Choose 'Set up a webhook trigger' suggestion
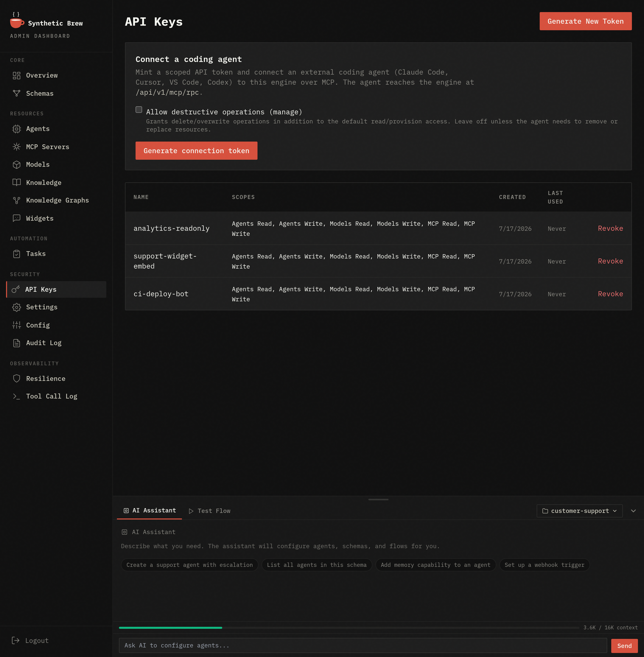The width and height of the screenshot is (644, 657). (x=544, y=565)
